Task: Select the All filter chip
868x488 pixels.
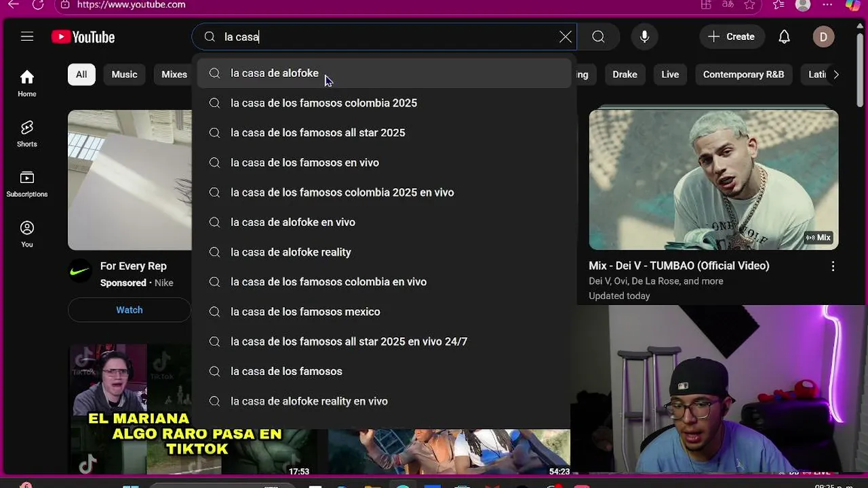Action: pos(81,75)
